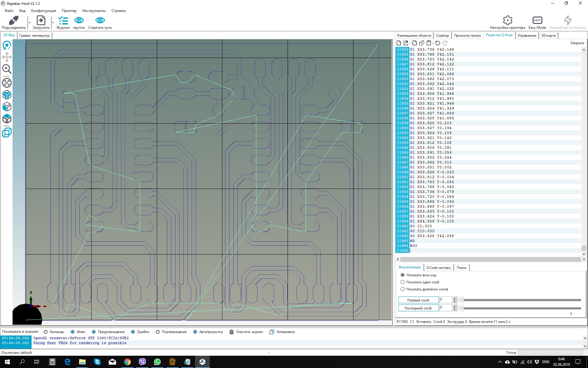The width and height of the screenshot is (588, 368).
Task: Click the Последний слой slider handle
Action: (x=462, y=308)
